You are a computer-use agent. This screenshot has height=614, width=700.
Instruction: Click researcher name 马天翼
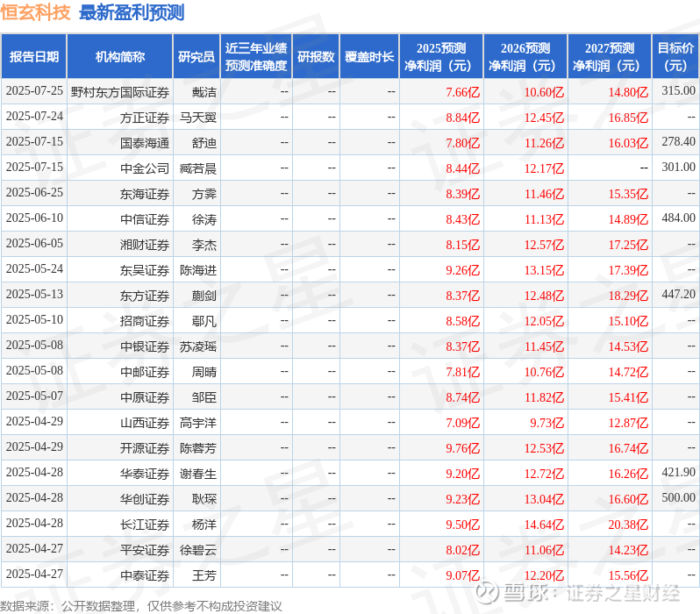(x=198, y=118)
